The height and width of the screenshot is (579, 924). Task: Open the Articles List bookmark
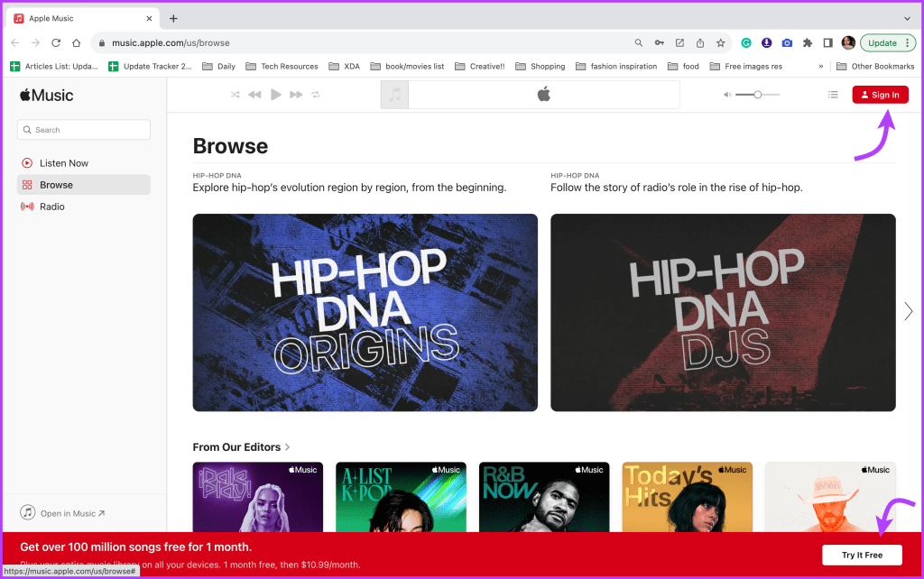pyautogui.click(x=54, y=66)
